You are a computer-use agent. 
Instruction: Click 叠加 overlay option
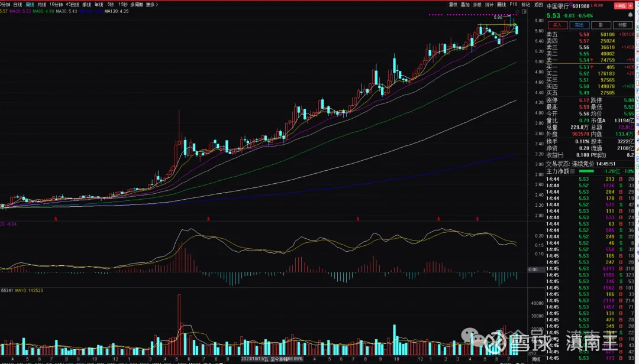click(x=465, y=5)
